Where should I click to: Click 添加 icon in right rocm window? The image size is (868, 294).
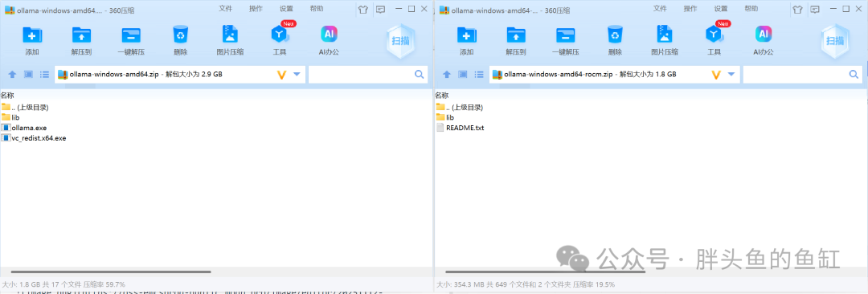(x=466, y=35)
